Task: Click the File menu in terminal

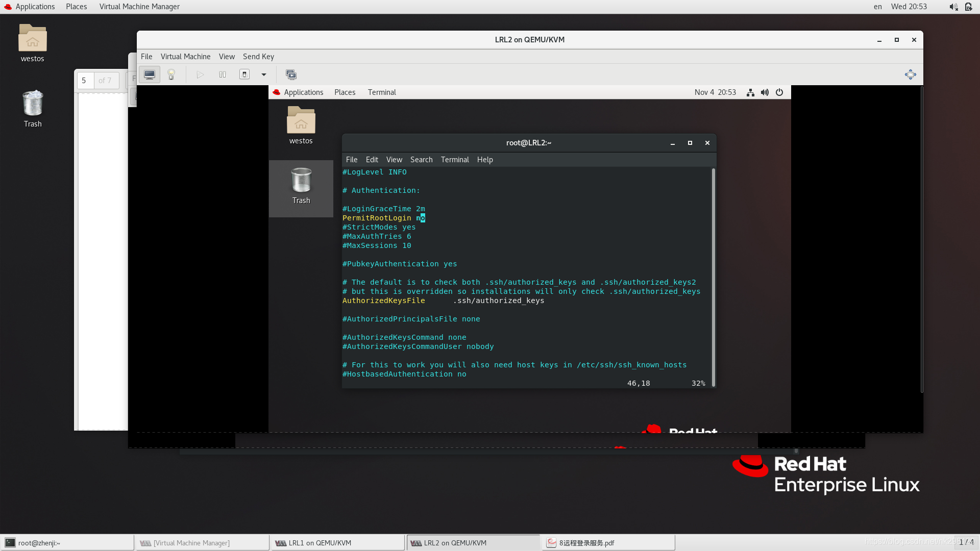Action: tap(351, 159)
